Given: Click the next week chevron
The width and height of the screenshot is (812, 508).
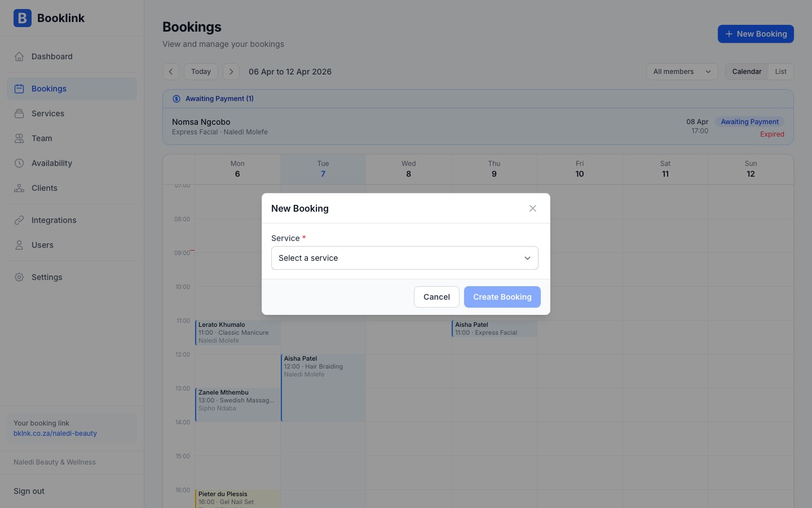Looking at the screenshot, I should (x=231, y=72).
